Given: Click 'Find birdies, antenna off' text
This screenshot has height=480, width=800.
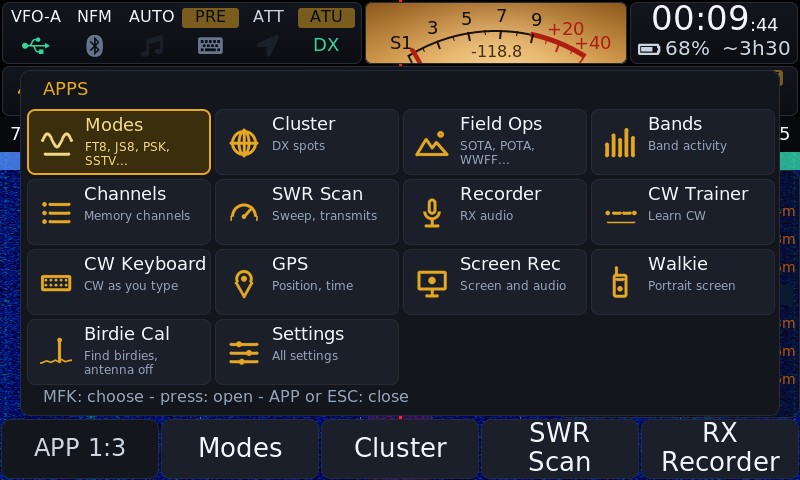Looking at the screenshot, I should tap(121, 363).
